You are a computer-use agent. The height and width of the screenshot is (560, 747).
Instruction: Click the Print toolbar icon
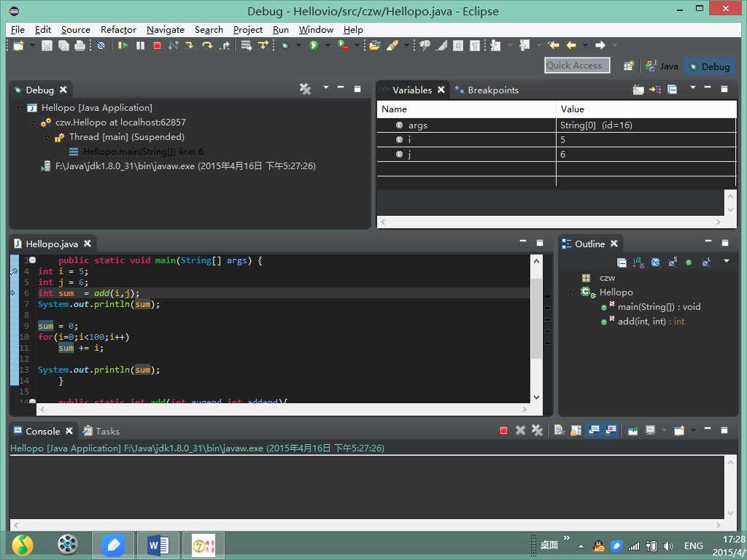click(80, 46)
